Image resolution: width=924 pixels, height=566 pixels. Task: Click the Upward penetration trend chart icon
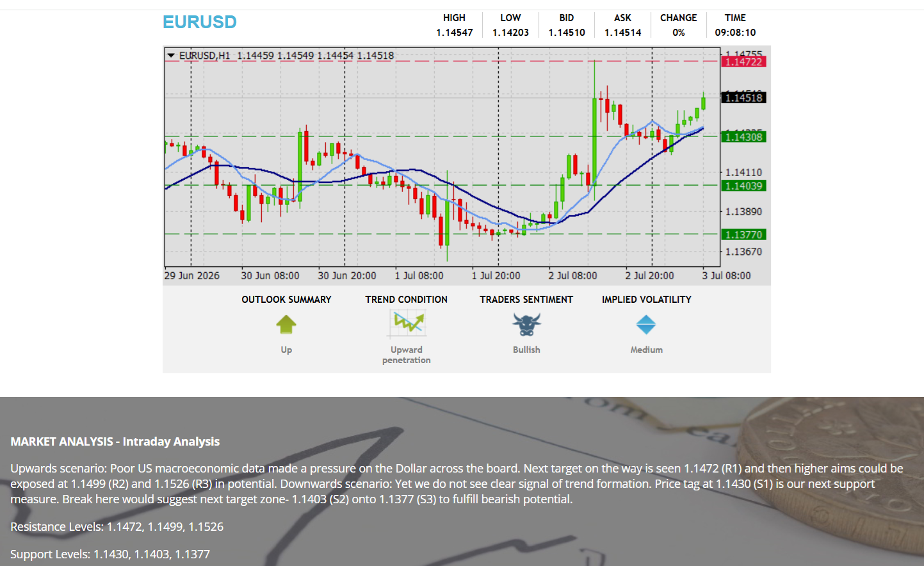(x=407, y=324)
